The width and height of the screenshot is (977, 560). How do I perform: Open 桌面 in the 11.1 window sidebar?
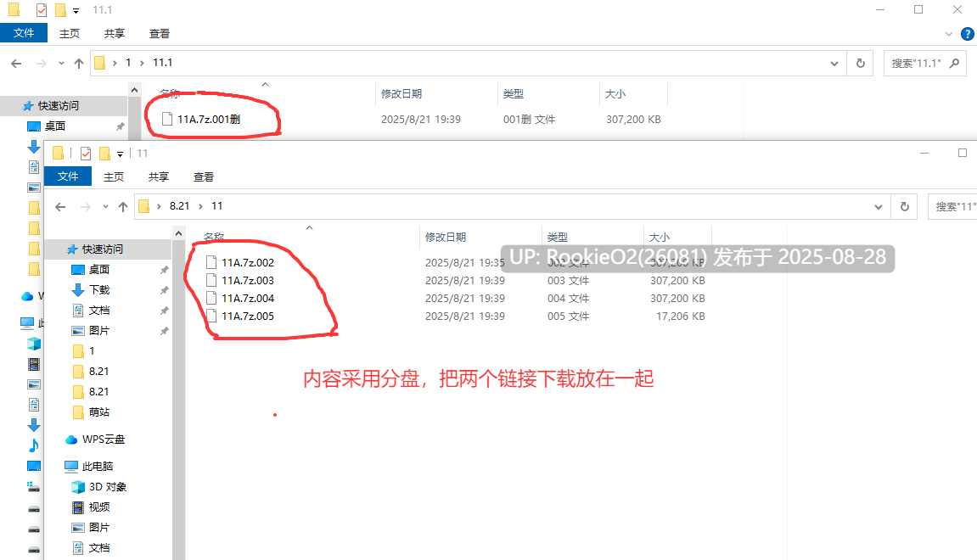55,126
